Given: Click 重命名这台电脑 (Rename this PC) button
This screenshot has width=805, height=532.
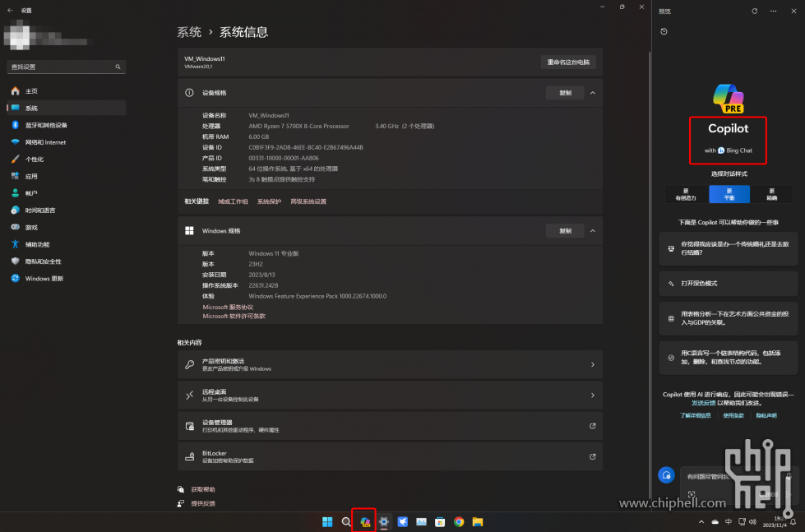Looking at the screenshot, I should pyautogui.click(x=568, y=62).
